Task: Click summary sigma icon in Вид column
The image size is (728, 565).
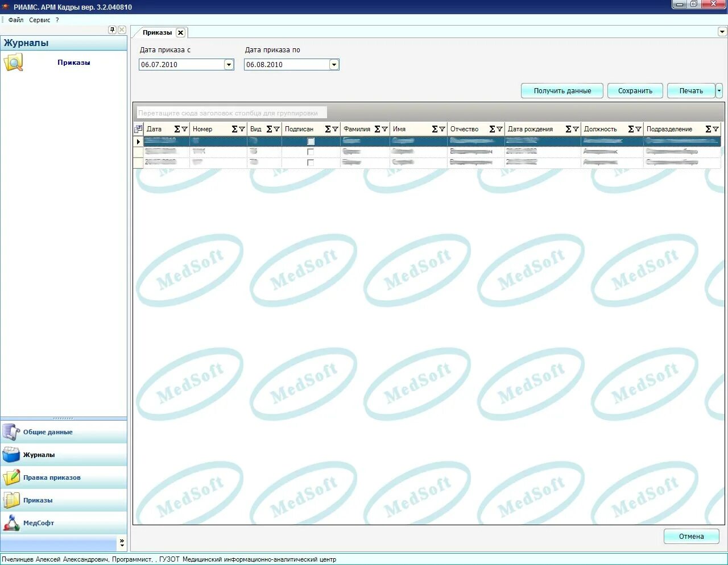Action: point(269,129)
